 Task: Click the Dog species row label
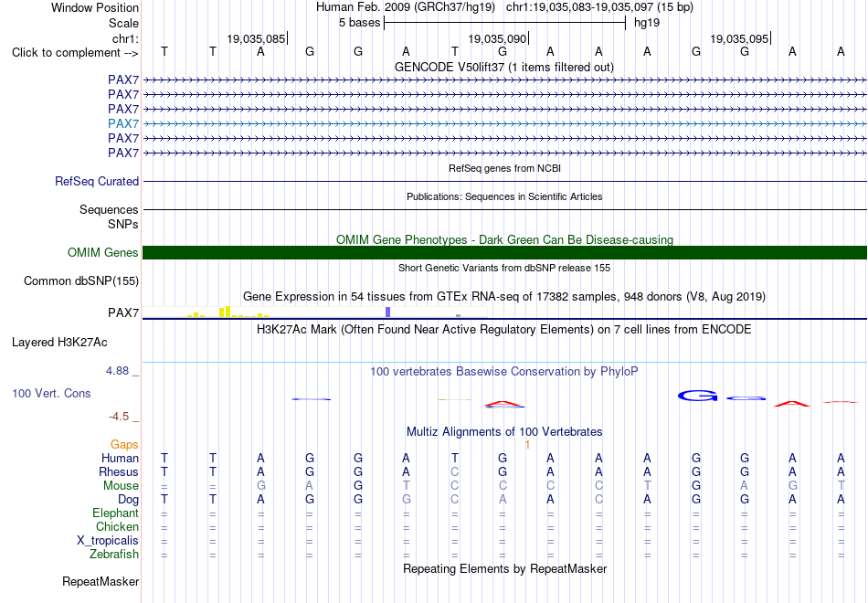pyautogui.click(x=128, y=500)
